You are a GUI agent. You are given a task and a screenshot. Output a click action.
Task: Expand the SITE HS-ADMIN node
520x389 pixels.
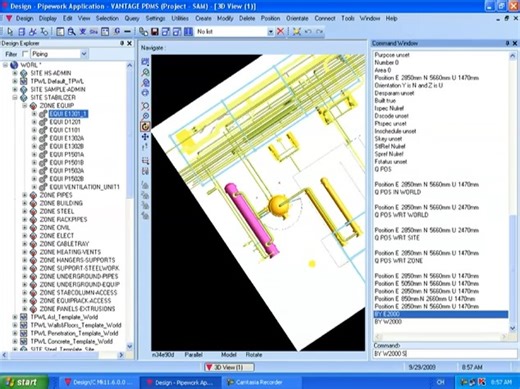[x=15, y=73]
